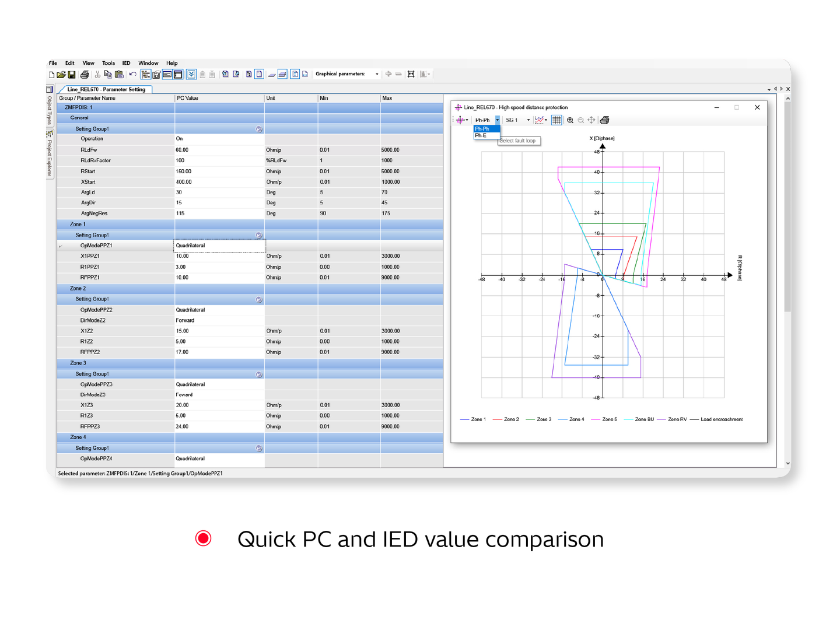Click the single layer icon in main toolbar
The width and height of the screenshot is (840, 630).
point(272,75)
